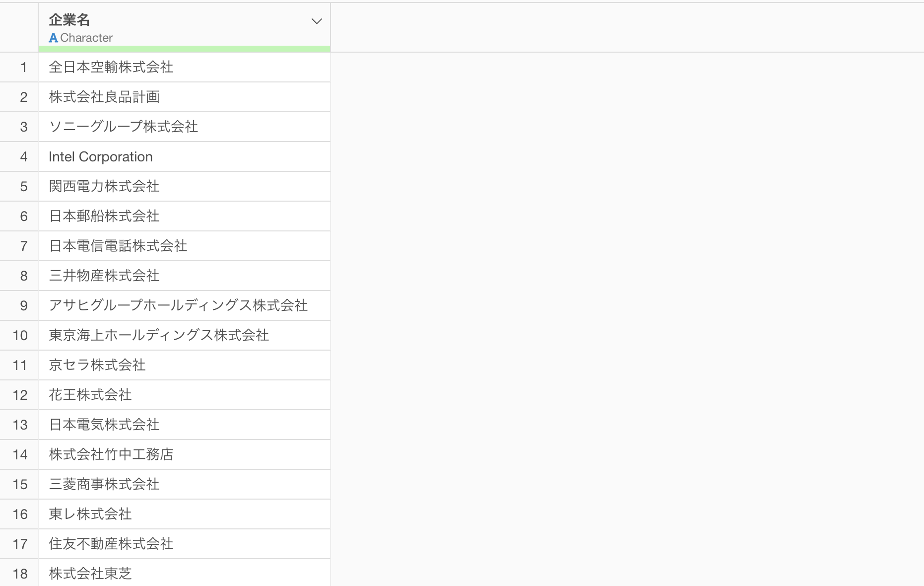This screenshot has width=924, height=586.
Task: Select the 東京海上ホールディングス株式会社 cell
Action: [x=159, y=335]
